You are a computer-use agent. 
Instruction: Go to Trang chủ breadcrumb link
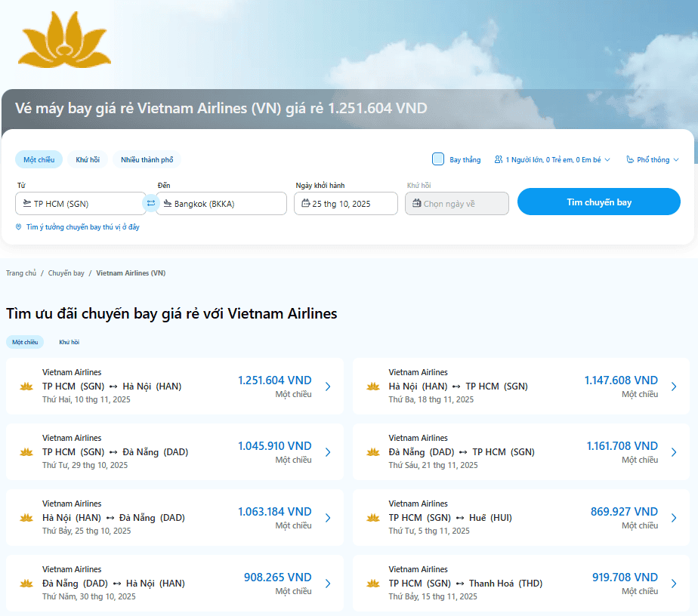point(21,273)
